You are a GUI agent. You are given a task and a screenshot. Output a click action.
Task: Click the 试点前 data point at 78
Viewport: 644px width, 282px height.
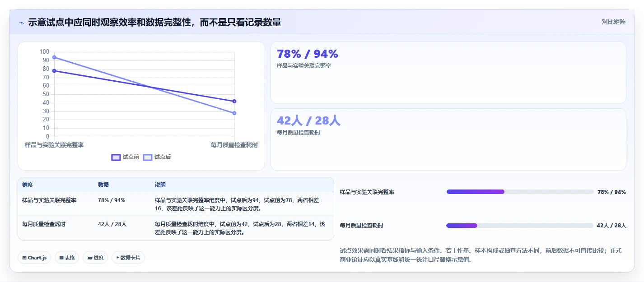(x=54, y=71)
